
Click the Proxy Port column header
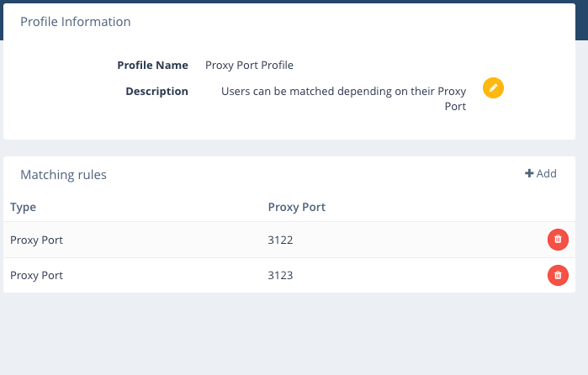click(296, 207)
